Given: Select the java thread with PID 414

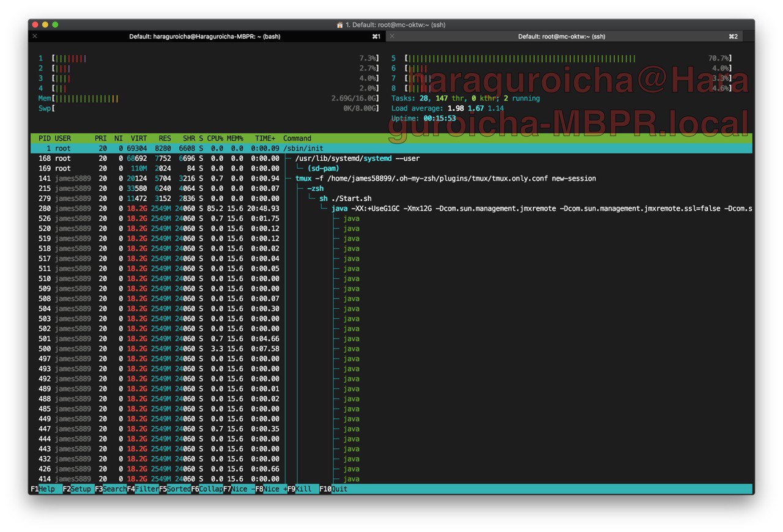Looking at the screenshot, I should [x=391, y=479].
